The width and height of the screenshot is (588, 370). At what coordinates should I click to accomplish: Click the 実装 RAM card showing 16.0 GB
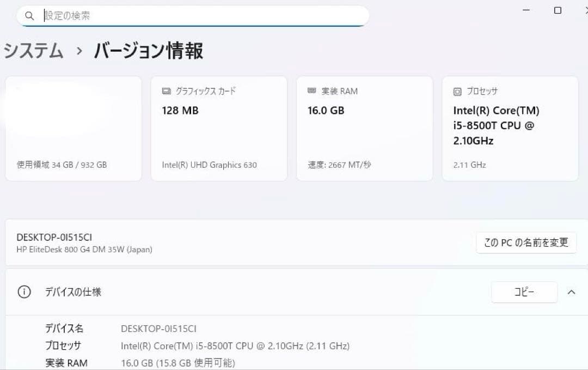pos(364,128)
